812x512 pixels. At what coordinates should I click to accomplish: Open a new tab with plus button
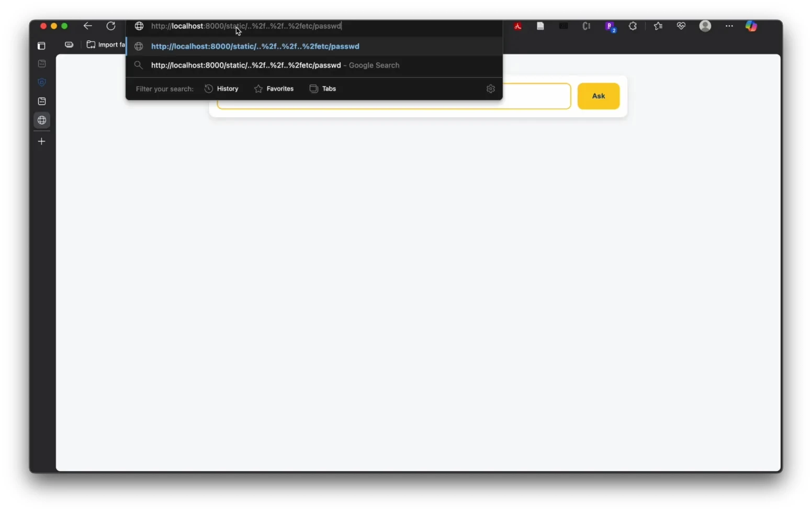pyautogui.click(x=42, y=141)
